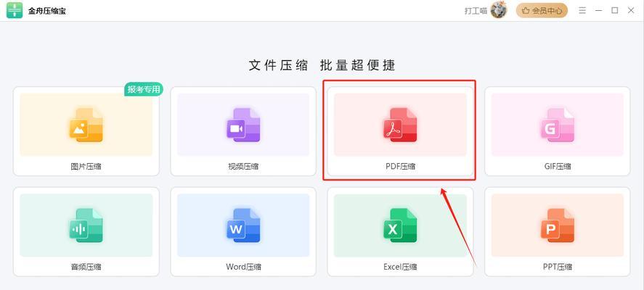Minimize the 金舟压缩宝 window
644x290 pixels.
click(x=599, y=11)
